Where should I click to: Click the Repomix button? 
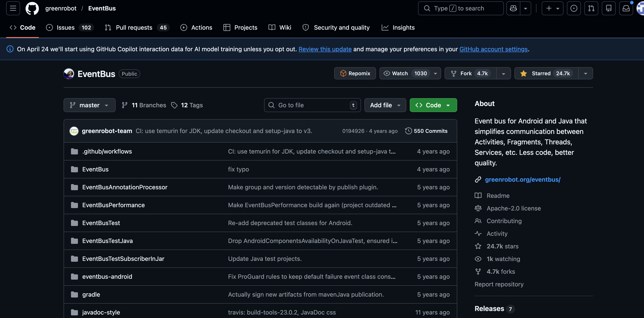355,73
